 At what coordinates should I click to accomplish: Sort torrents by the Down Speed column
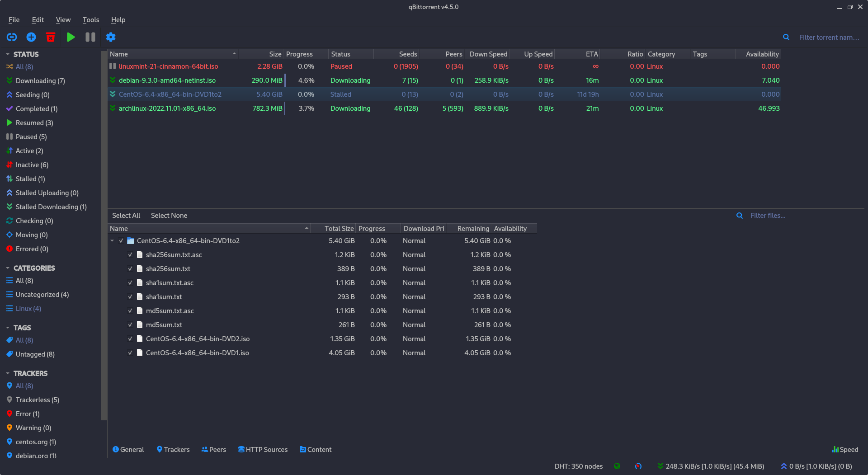488,54
